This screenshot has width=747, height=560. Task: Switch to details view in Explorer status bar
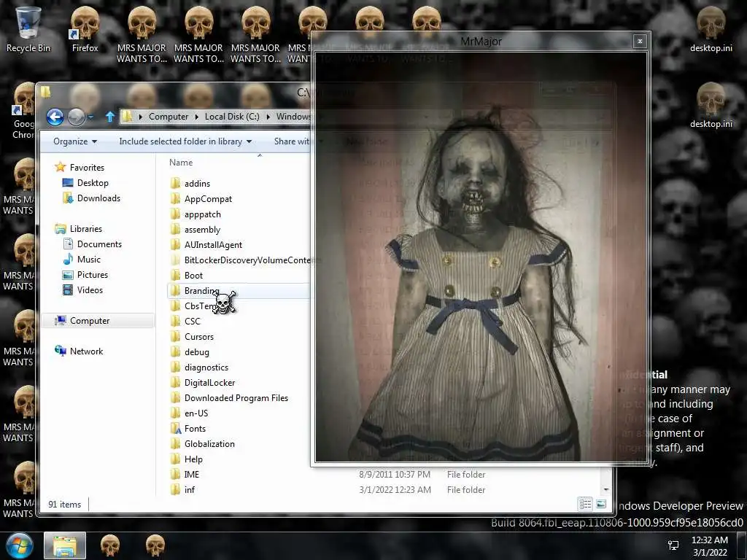(586, 504)
